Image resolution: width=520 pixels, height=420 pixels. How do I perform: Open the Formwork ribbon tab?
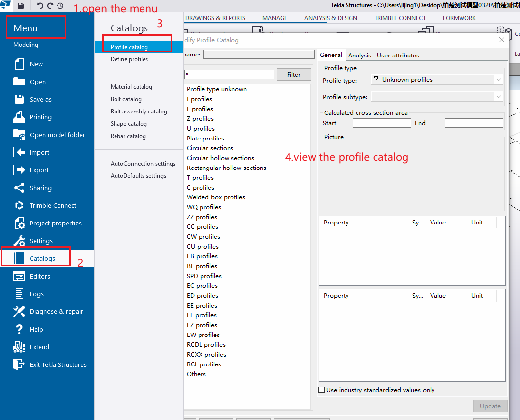459,18
